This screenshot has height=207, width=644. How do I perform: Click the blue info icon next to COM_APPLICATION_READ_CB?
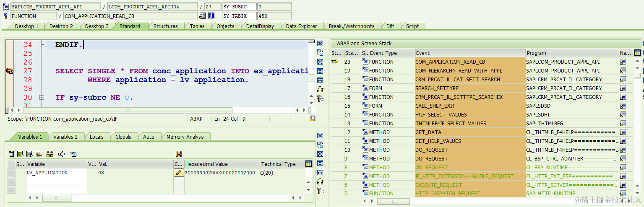pos(211,16)
